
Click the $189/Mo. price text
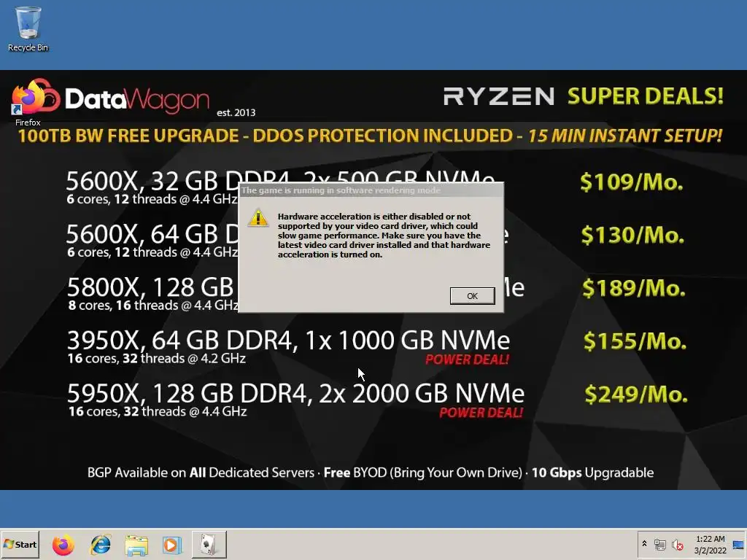click(x=634, y=288)
